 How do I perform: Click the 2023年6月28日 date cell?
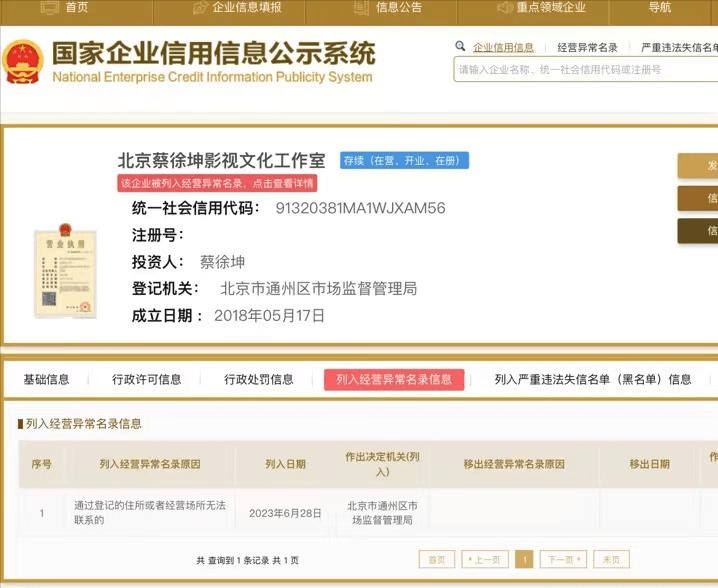pyautogui.click(x=285, y=513)
